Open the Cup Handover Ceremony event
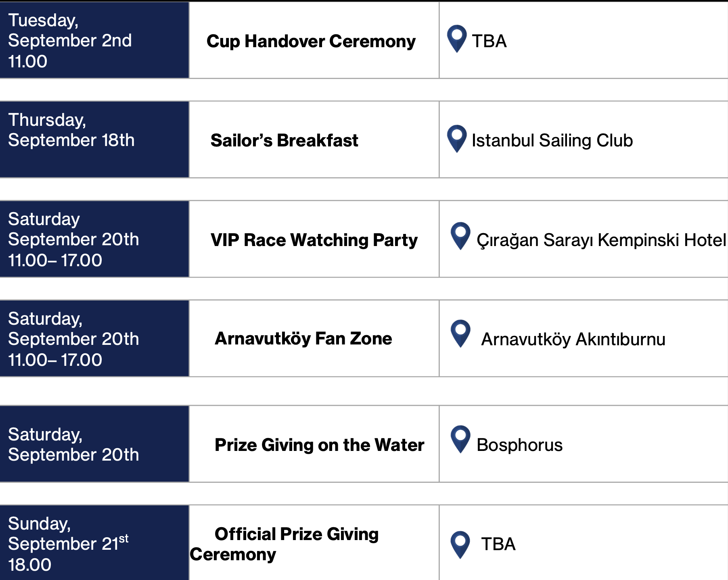Screen dimensions: 728x580 (x=311, y=41)
